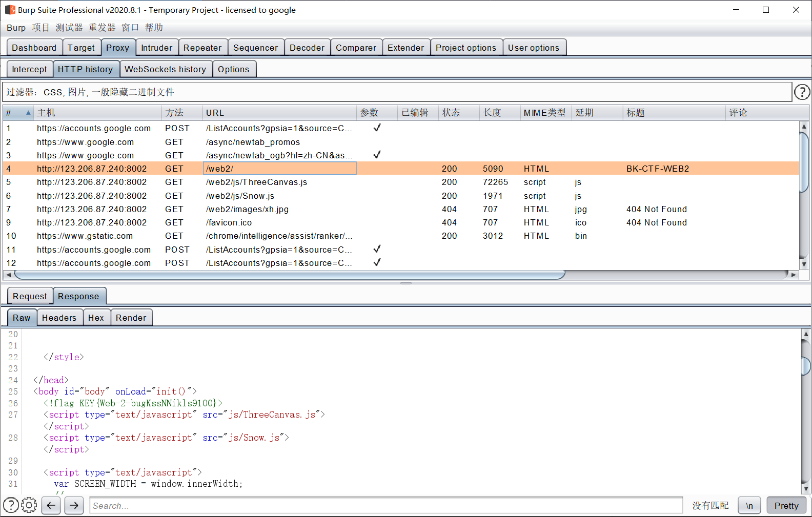Click the response pane vertical scrollbar
The height and width of the screenshot is (517, 812).
click(x=806, y=366)
